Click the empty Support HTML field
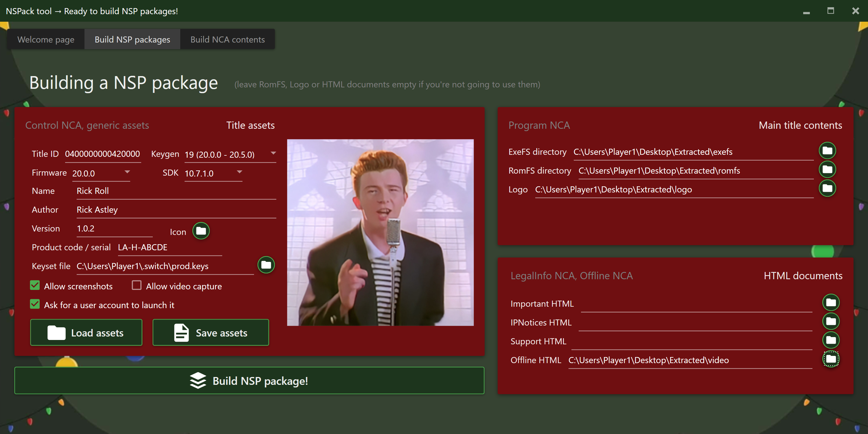 692,342
